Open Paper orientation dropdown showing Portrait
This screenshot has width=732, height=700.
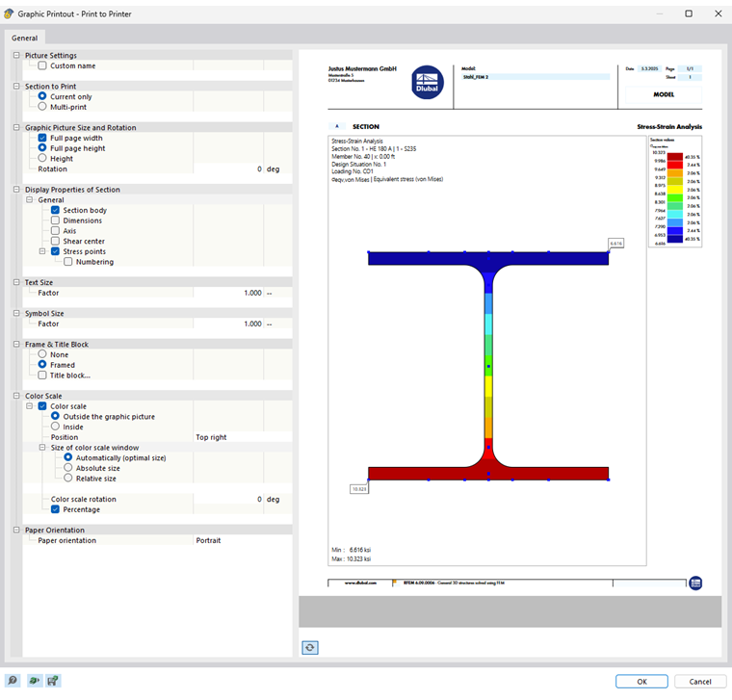point(243,540)
